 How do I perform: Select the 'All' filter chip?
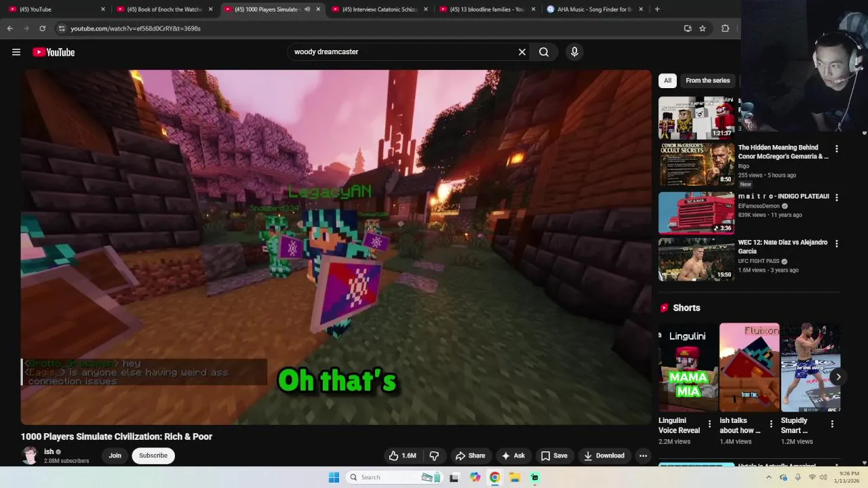coord(667,80)
